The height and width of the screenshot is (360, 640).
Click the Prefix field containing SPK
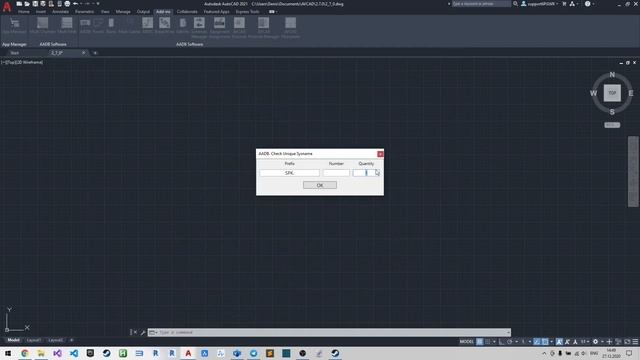click(289, 173)
